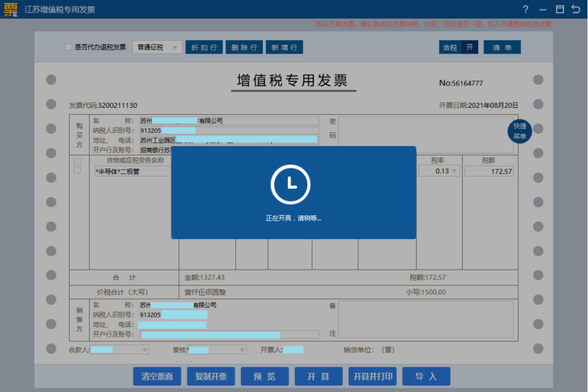This screenshot has width=588, height=392.
Task: Click the 导入 button
Action: tap(426, 376)
